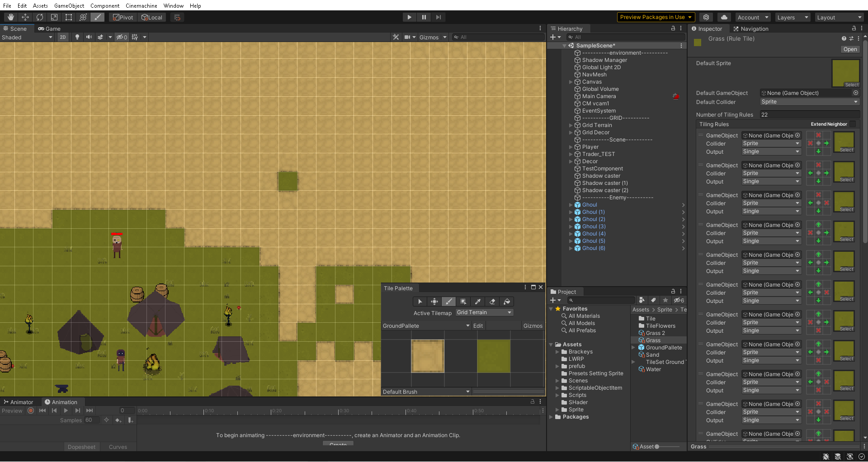Select the Grass asset in the Project panel
Viewport: 868px width, 462px height.
tap(654, 340)
